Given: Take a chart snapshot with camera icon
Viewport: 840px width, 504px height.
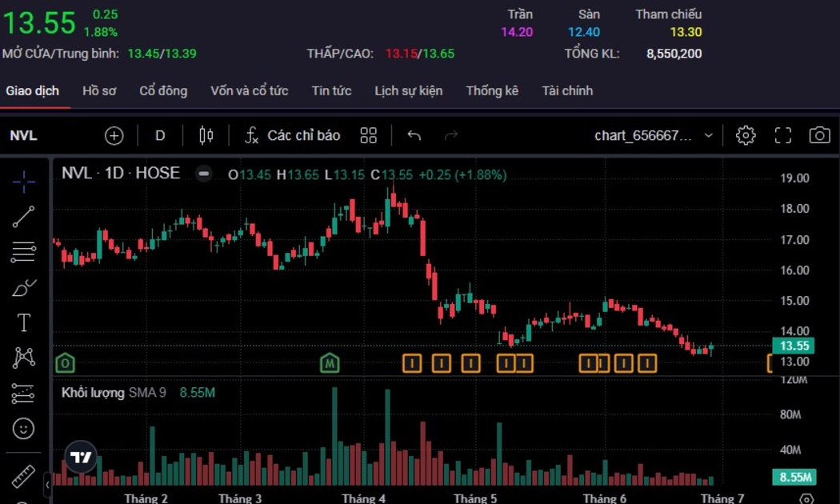Looking at the screenshot, I should [x=819, y=135].
